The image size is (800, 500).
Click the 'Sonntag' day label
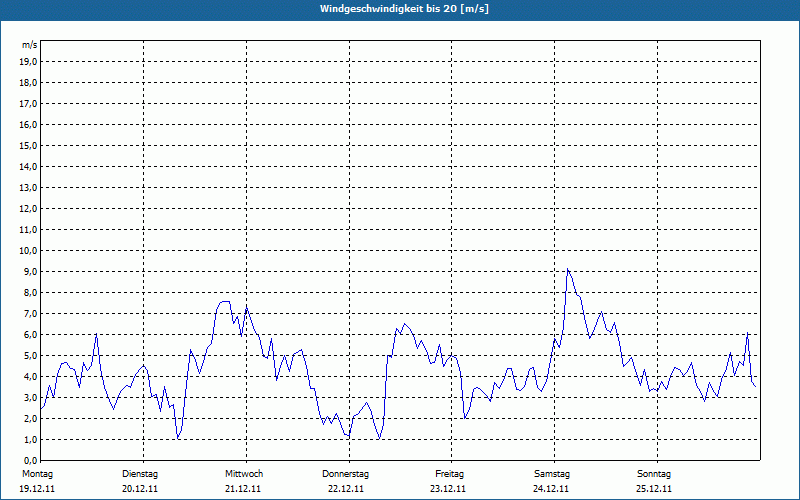click(x=654, y=474)
